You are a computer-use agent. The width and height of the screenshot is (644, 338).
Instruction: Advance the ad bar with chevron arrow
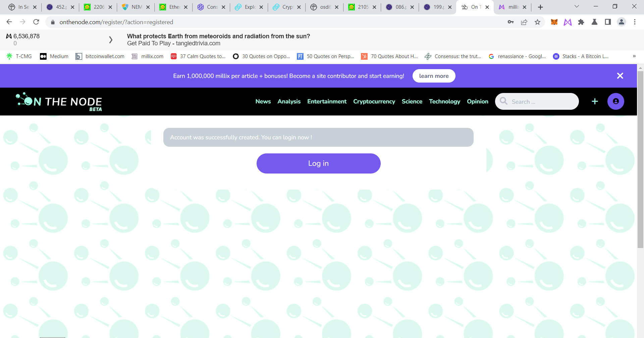[111, 40]
